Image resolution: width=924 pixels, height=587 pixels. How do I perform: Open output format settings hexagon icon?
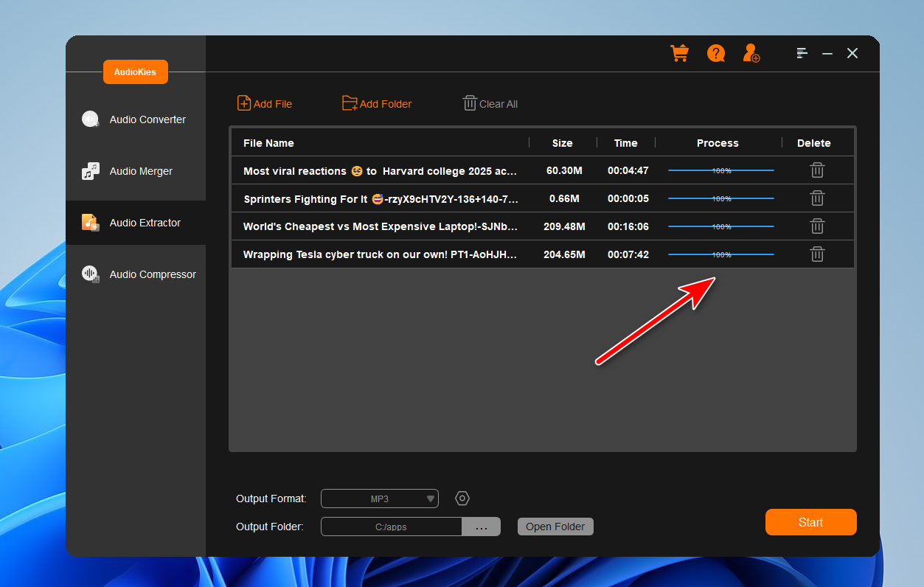point(462,499)
